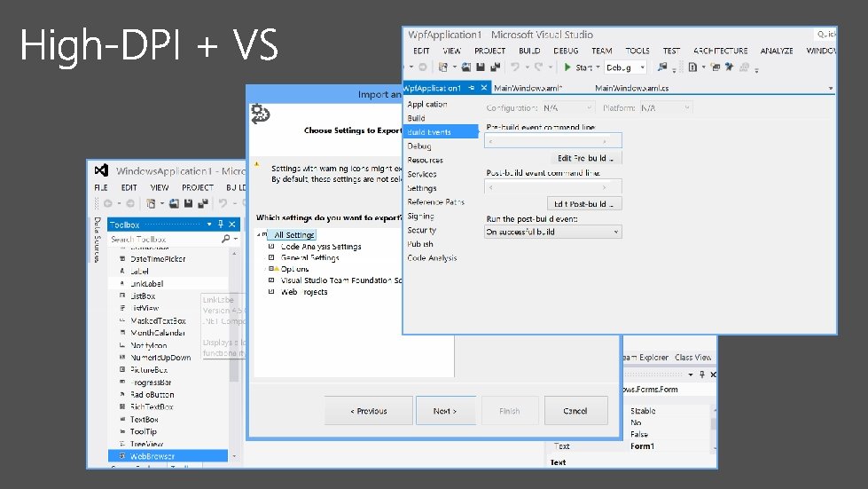
Task: Pin the WpfApplication1 document tab
Action: (x=471, y=88)
